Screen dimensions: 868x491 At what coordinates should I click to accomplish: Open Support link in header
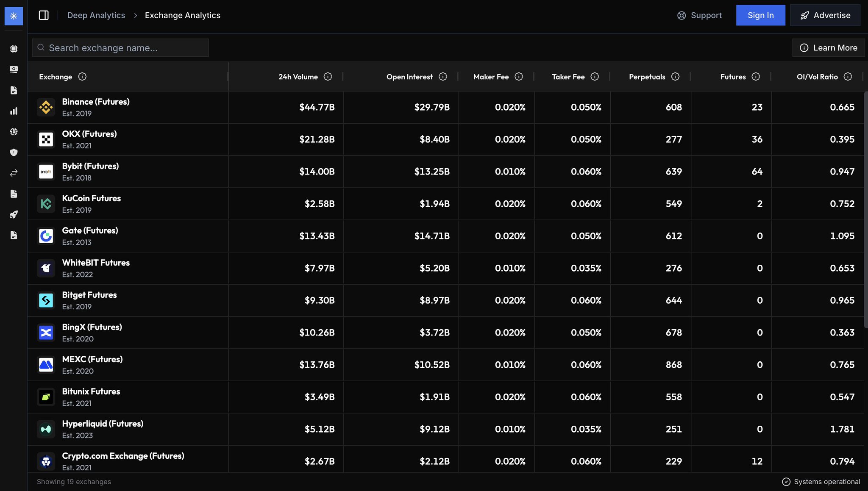(x=699, y=15)
